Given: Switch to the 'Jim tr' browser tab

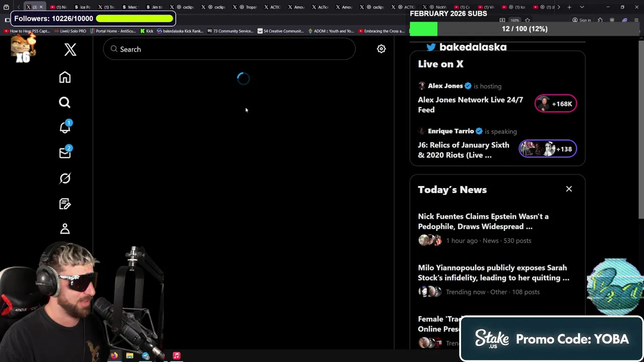Looking at the screenshot, I should [x=154, y=7].
